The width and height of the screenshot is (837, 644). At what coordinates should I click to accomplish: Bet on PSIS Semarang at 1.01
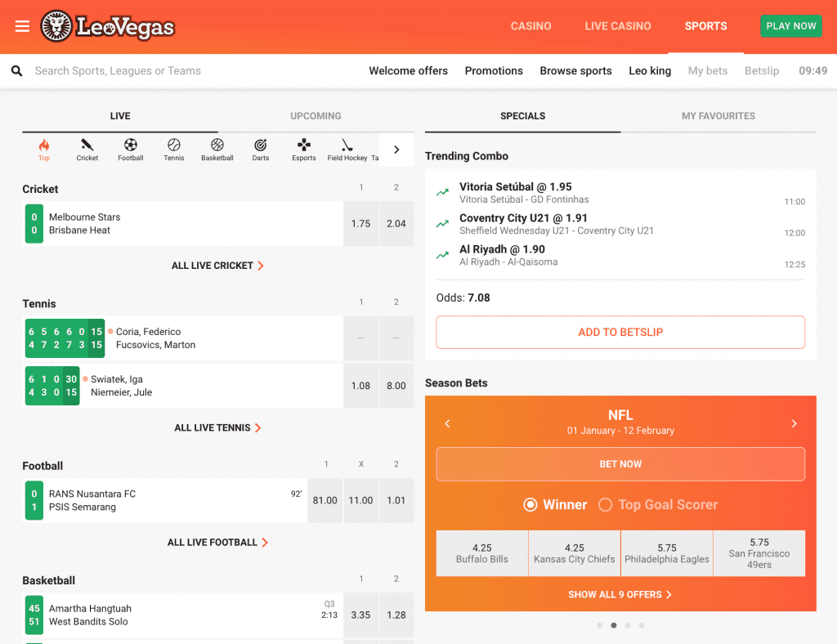pos(396,500)
